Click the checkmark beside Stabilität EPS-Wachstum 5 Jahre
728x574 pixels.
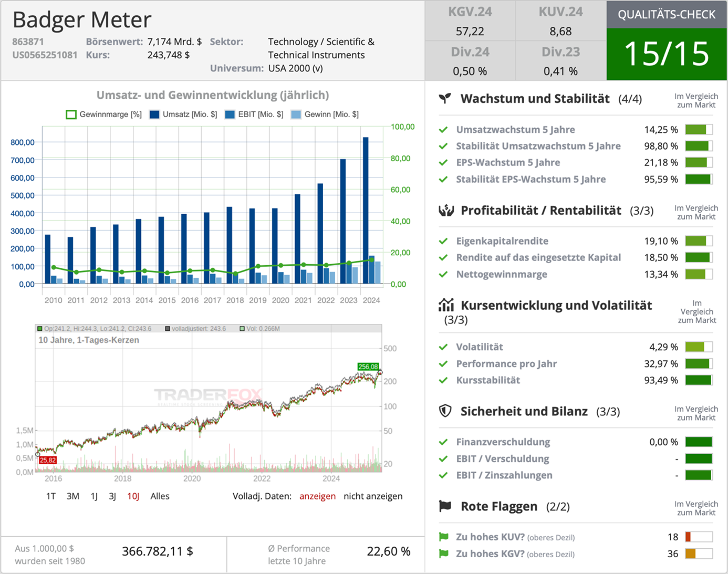443,179
